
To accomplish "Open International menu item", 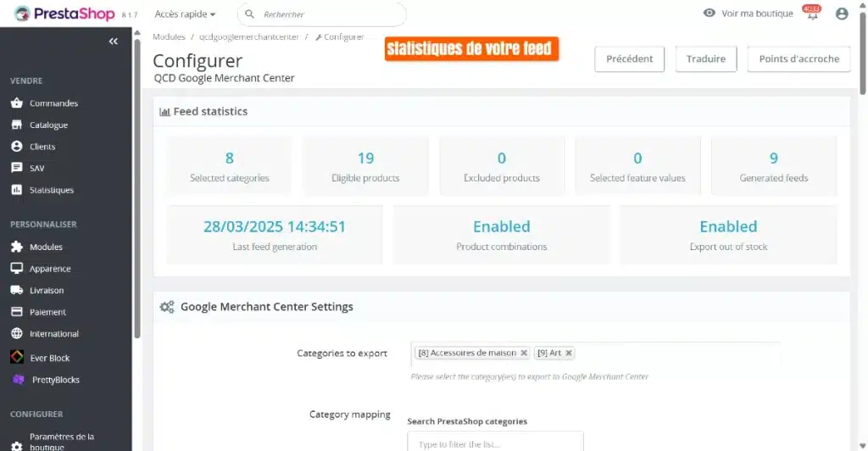I will point(54,334).
